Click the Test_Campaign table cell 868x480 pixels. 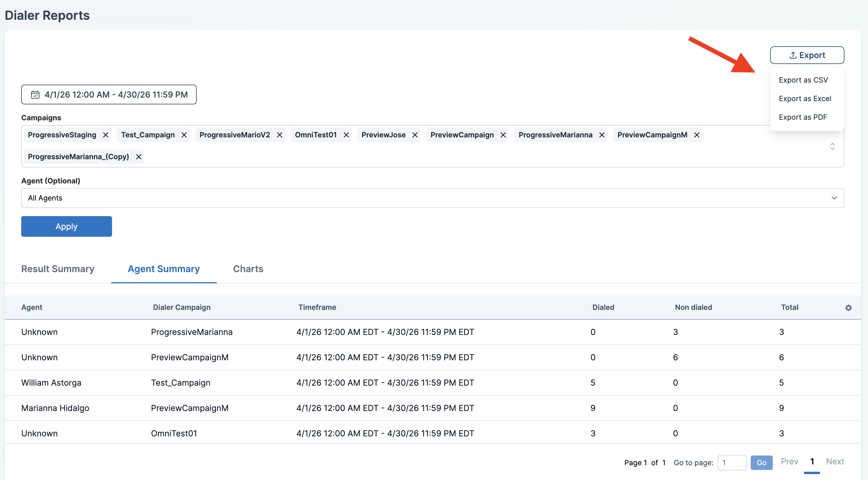pyautogui.click(x=181, y=383)
